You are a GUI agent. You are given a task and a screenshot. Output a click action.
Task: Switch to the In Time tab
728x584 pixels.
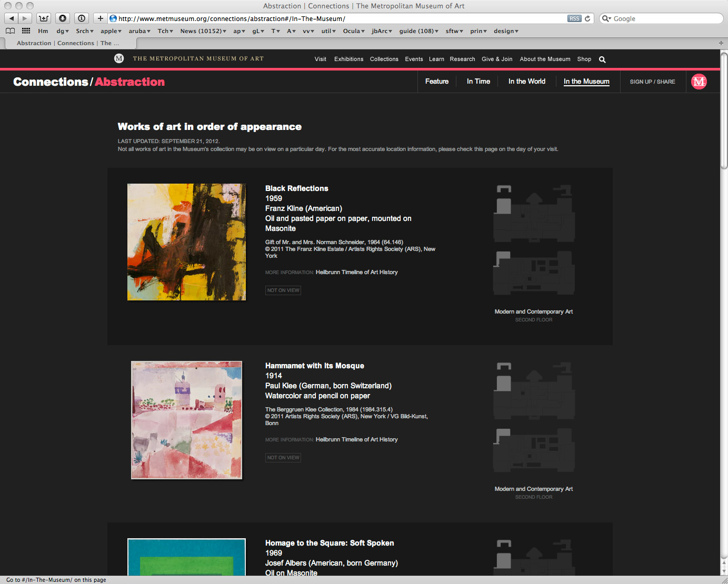478,82
